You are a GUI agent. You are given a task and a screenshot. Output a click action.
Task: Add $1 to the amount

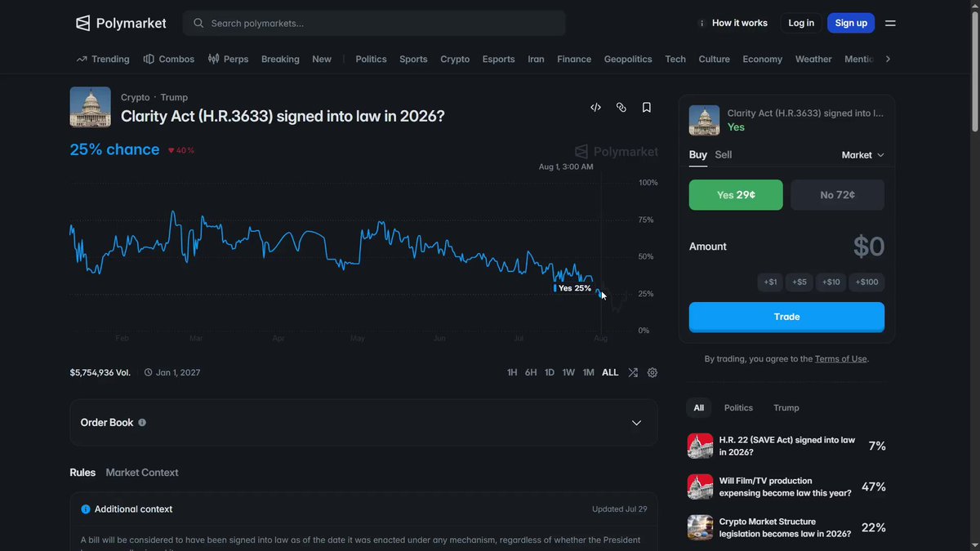(770, 282)
